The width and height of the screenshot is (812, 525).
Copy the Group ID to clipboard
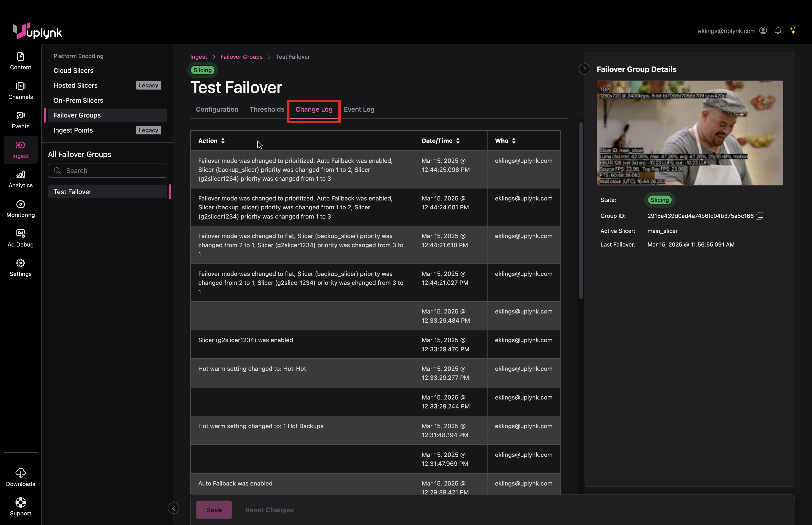(x=760, y=216)
